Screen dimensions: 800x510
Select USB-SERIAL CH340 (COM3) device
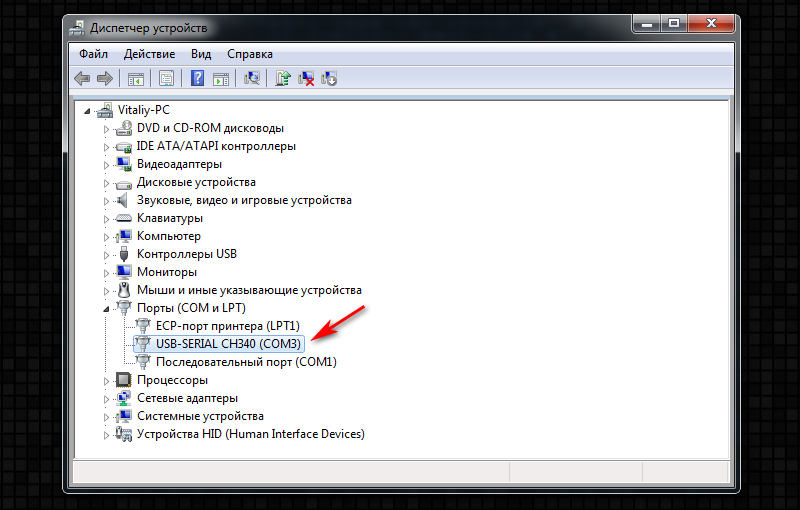[x=228, y=344]
